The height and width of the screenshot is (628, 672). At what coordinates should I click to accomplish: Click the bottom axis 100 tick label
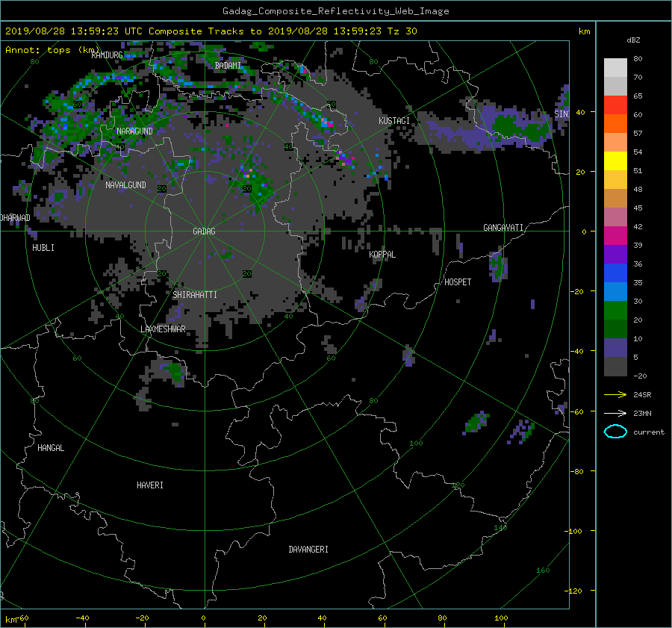click(x=501, y=618)
